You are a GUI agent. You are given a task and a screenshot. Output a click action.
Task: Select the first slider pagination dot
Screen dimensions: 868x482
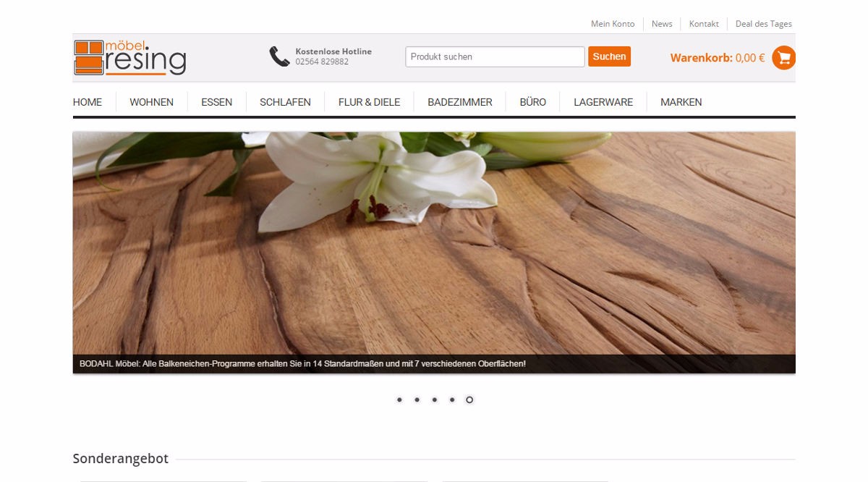[x=399, y=399]
